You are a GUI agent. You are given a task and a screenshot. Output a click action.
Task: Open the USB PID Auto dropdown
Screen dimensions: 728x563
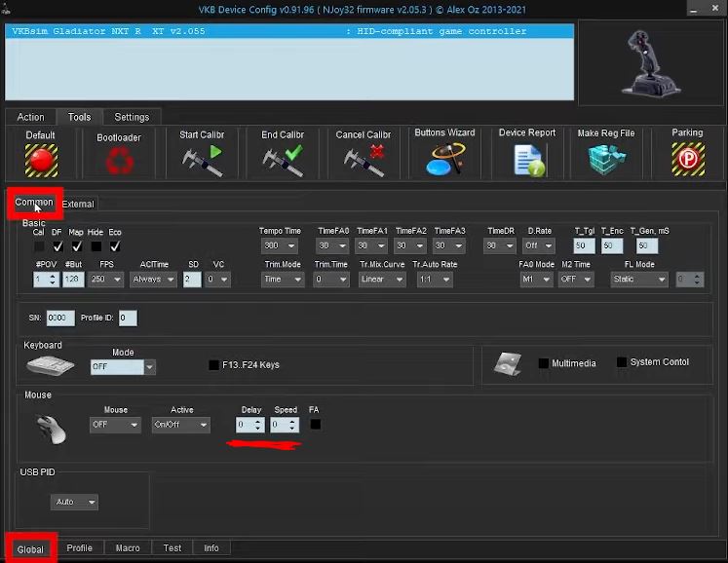coord(74,502)
